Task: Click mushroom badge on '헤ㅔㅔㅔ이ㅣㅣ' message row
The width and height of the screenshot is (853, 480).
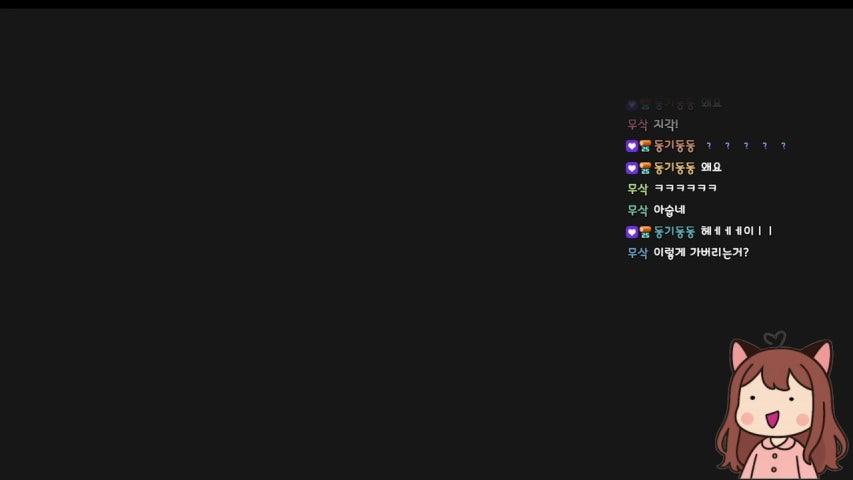Action: [x=645, y=232]
